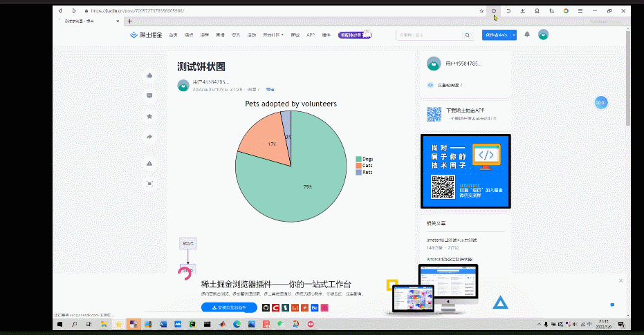Open related article about Android pie chart

pyautogui.click(x=450, y=259)
